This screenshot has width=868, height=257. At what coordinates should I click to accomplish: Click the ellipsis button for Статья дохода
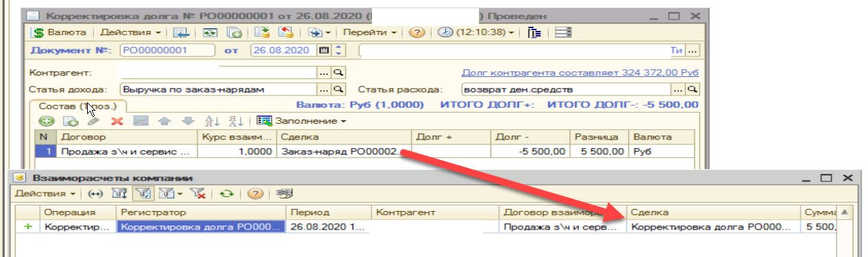coord(324,89)
